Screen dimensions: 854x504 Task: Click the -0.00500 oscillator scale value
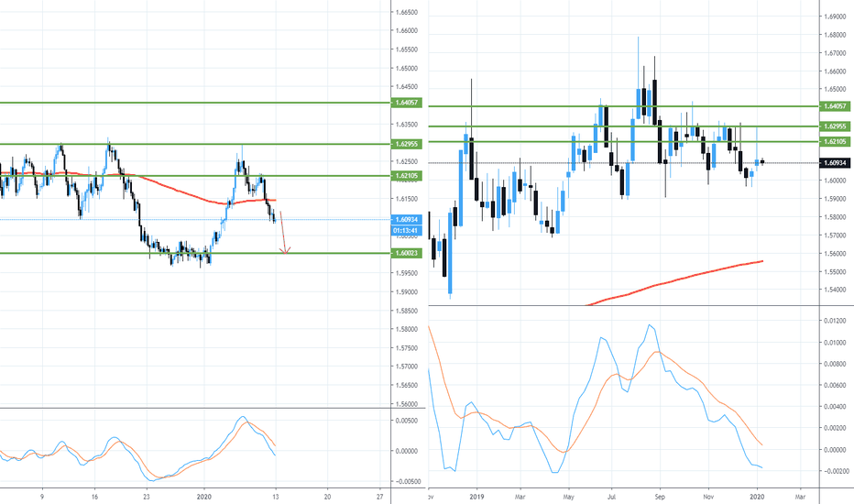click(x=407, y=481)
